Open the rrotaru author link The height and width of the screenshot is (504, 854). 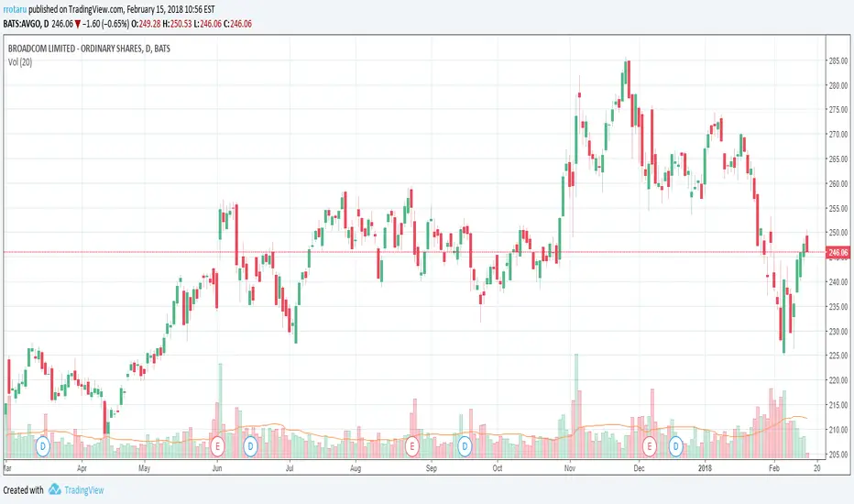tap(15, 9)
